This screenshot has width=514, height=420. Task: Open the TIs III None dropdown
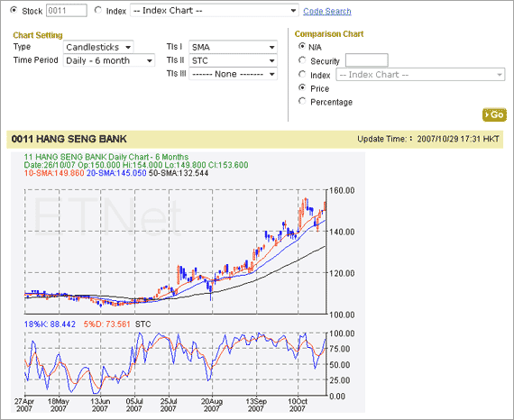click(233, 74)
